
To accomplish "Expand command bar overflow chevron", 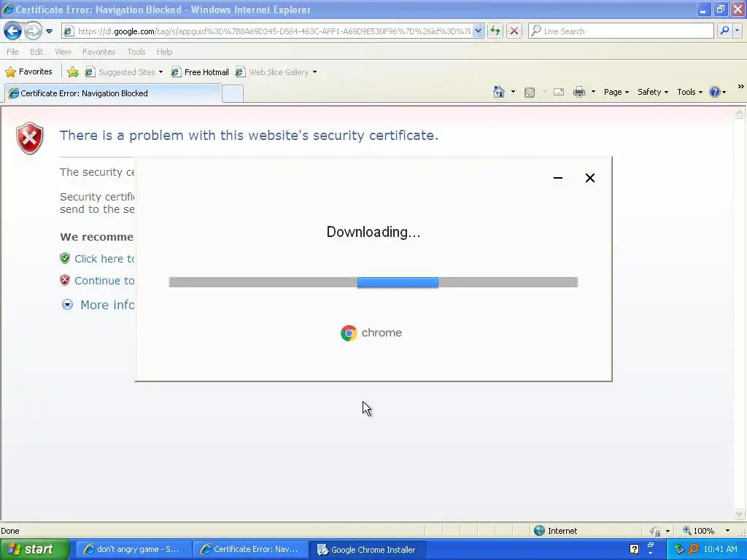I will pos(741,87).
